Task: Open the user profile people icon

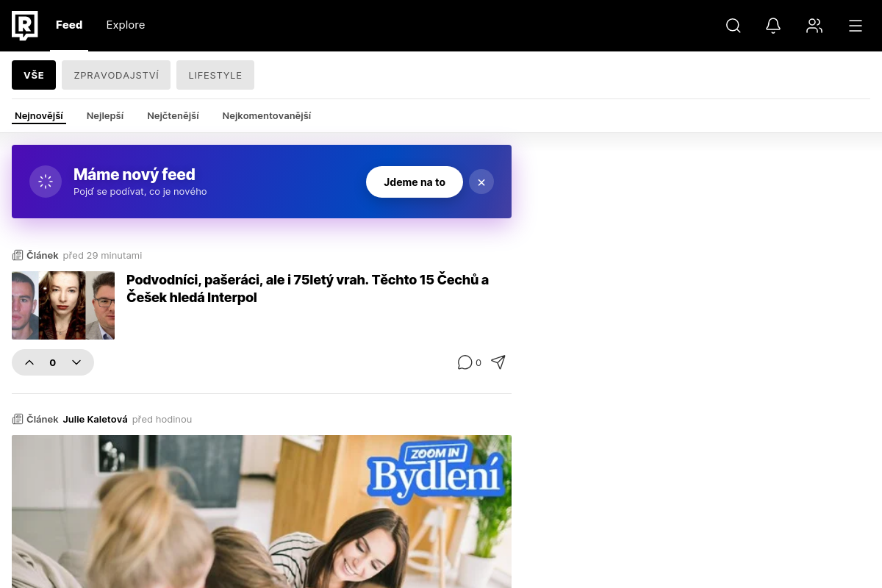Action: point(814,26)
